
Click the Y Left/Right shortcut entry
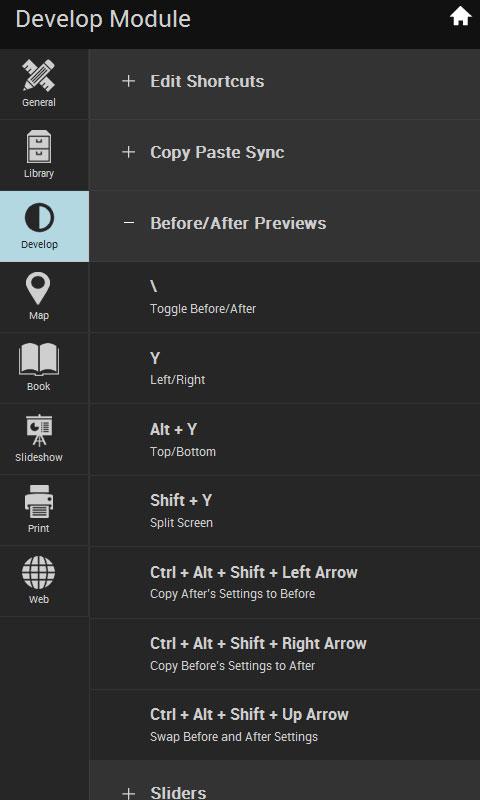point(285,368)
